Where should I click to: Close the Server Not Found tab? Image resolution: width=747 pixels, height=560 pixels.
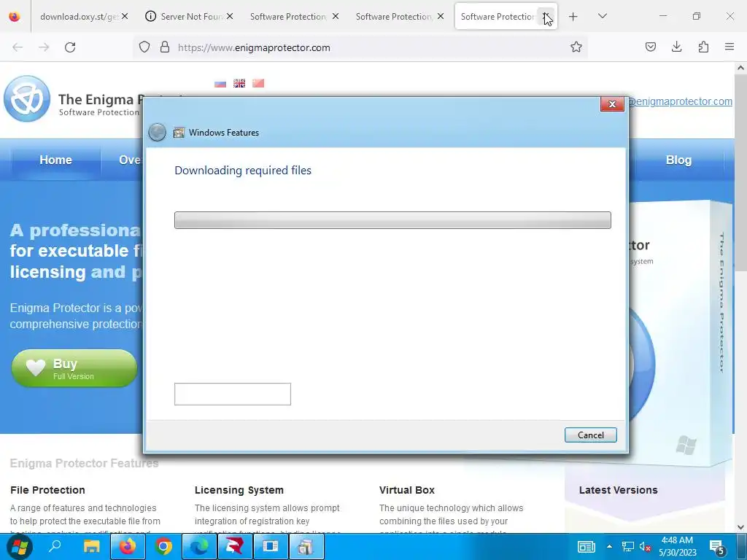tap(230, 16)
